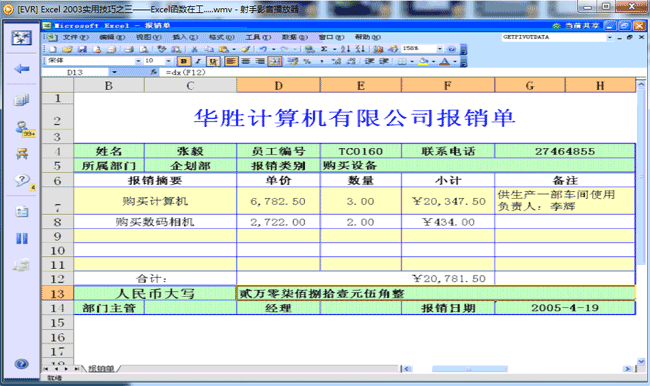Open the 视图 (View) menu

tap(148, 37)
